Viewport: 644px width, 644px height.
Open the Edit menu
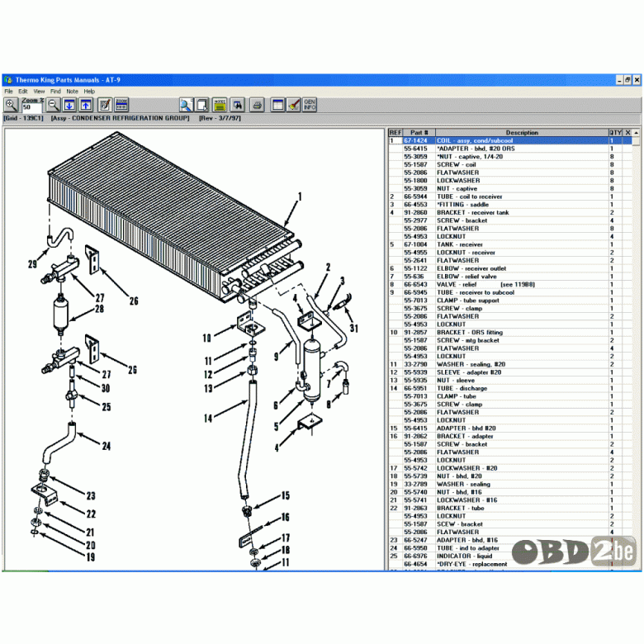[23, 91]
